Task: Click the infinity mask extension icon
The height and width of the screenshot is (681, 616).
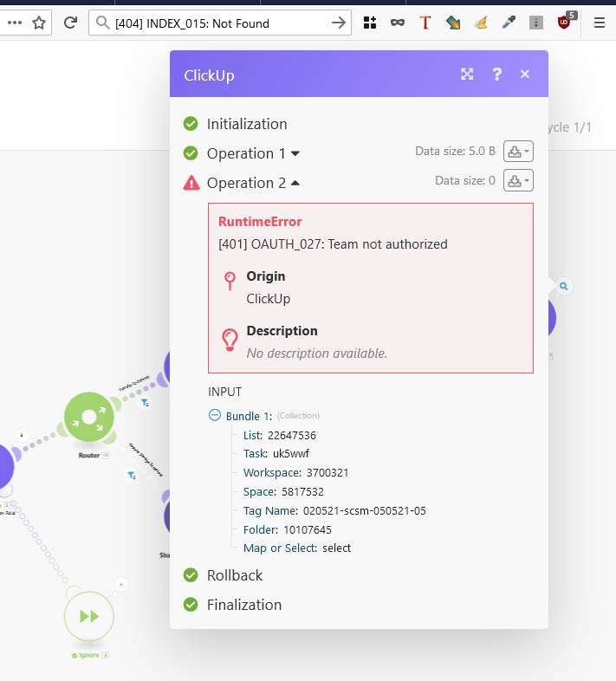Action: tap(398, 23)
